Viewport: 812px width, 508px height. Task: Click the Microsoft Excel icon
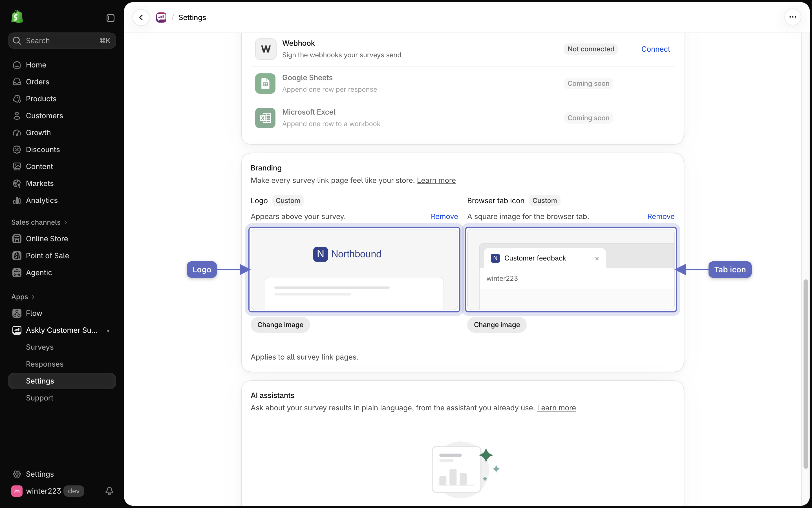coord(265,118)
